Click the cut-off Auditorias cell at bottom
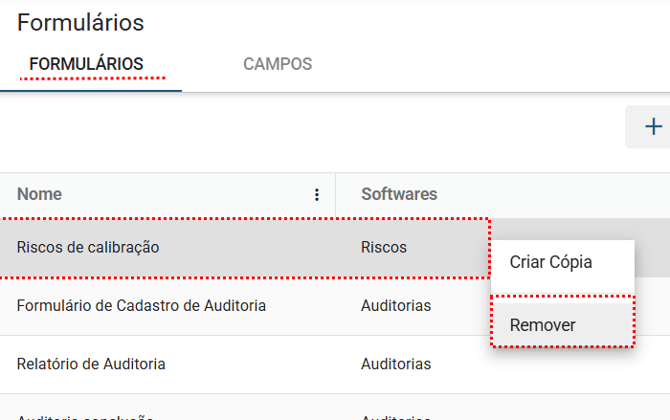 click(x=396, y=415)
